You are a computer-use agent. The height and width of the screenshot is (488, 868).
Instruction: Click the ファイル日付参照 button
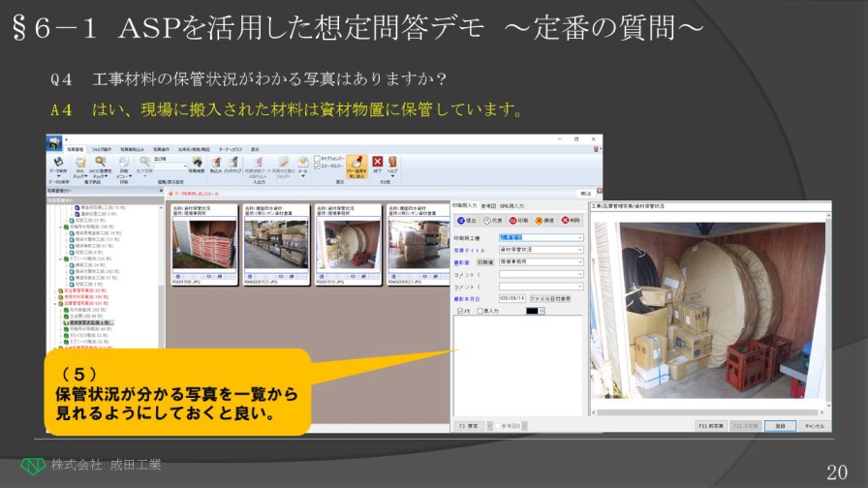(x=549, y=298)
